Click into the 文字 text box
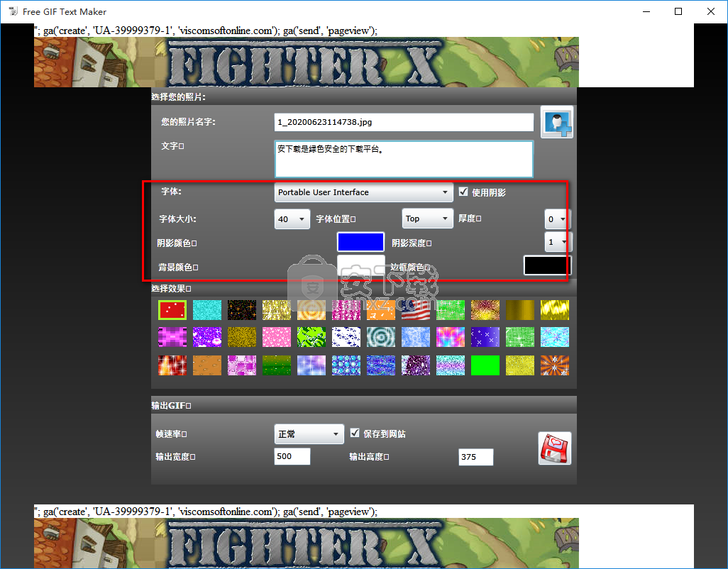Image resolution: width=728 pixels, height=569 pixels. tap(404, 159)
